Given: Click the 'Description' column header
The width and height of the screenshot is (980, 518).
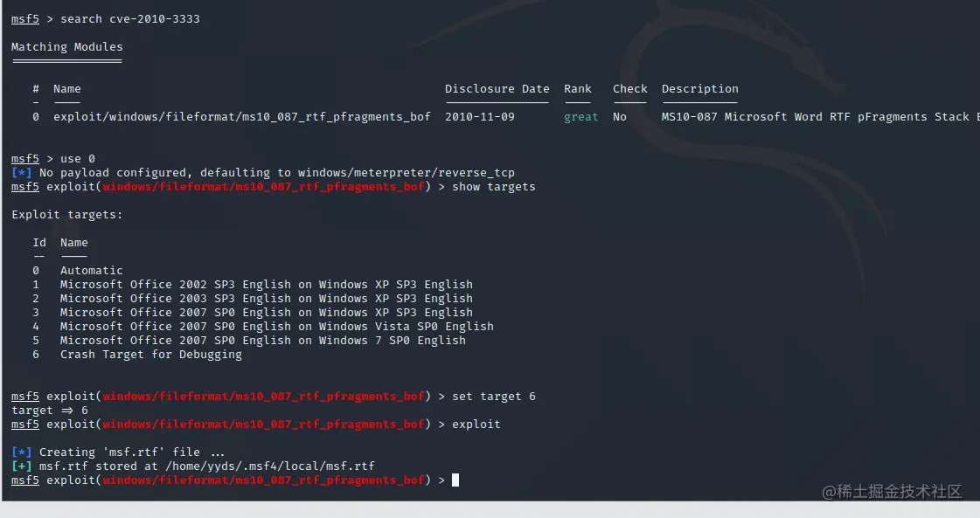Looking at the screenshot, I should pyautogui.click(x=700, y=89).
